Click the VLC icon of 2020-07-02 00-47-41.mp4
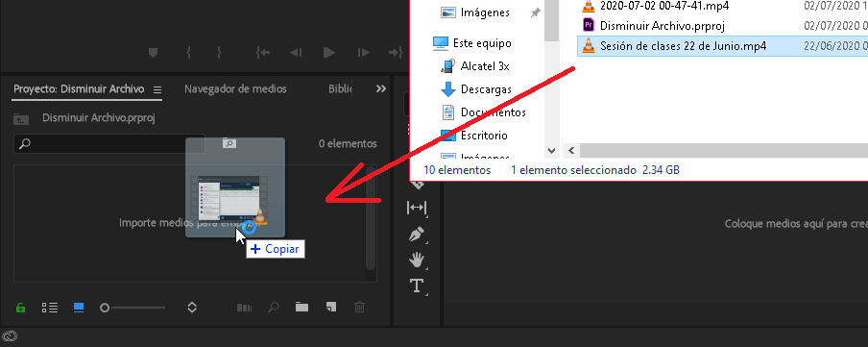The width and height of the screenshot is (868, 347). pyautogui.click(x=590, y=6)
